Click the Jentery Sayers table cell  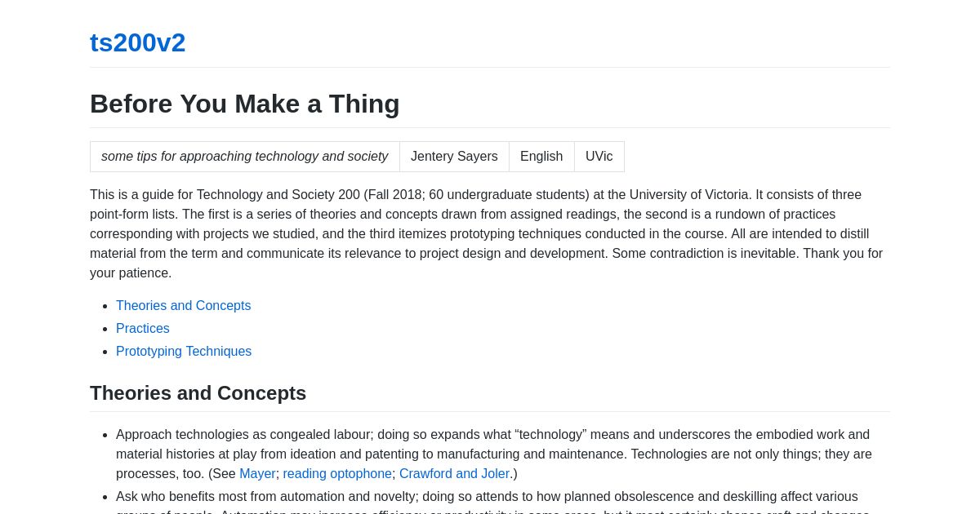coord(454,157)
